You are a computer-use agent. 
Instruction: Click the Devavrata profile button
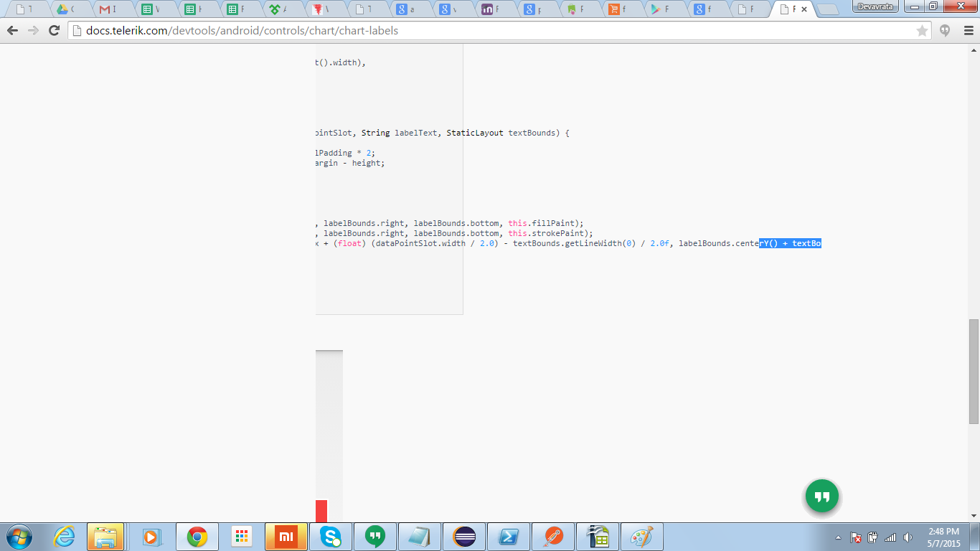pyautogui.click(x=875, y=6)
